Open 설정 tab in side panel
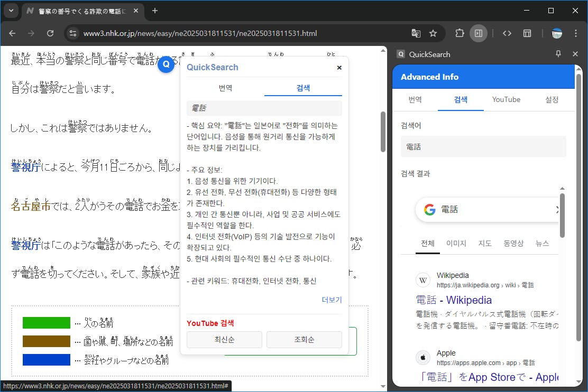The width and height of the screenshot is (588, 392). [x=552, y=100]
